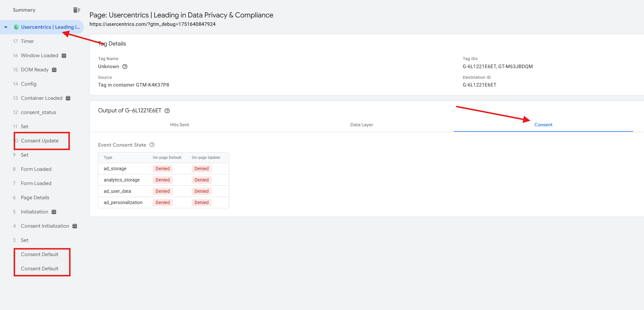
Task: Open the help icon next to Output of G-6L1221E6ET
Action: click(x=167, y=111)
